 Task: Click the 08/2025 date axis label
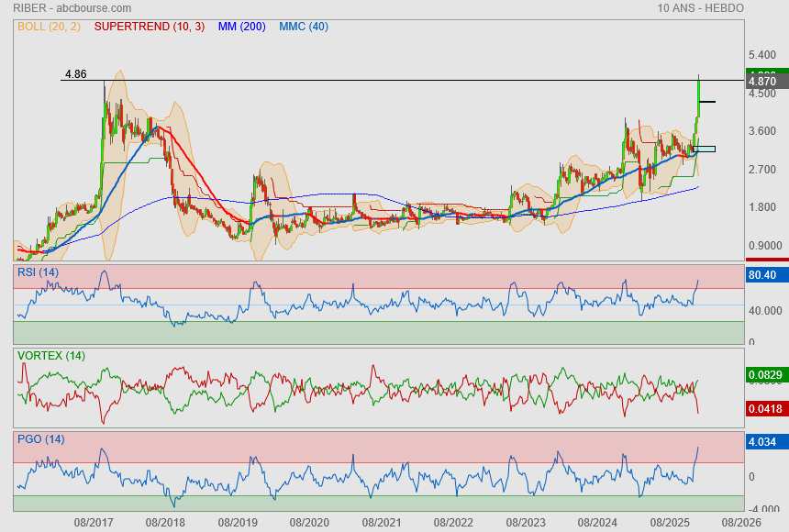pyautogui.click(x=670, y=522)
